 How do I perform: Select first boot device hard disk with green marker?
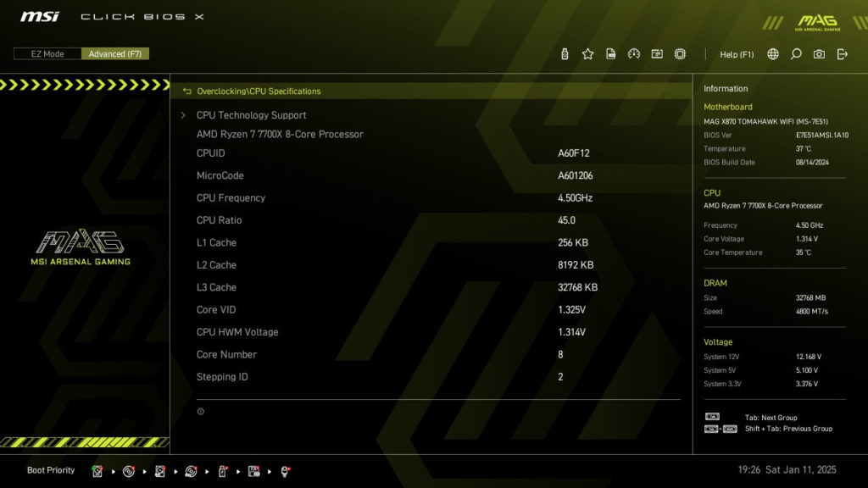click(97, 471)
